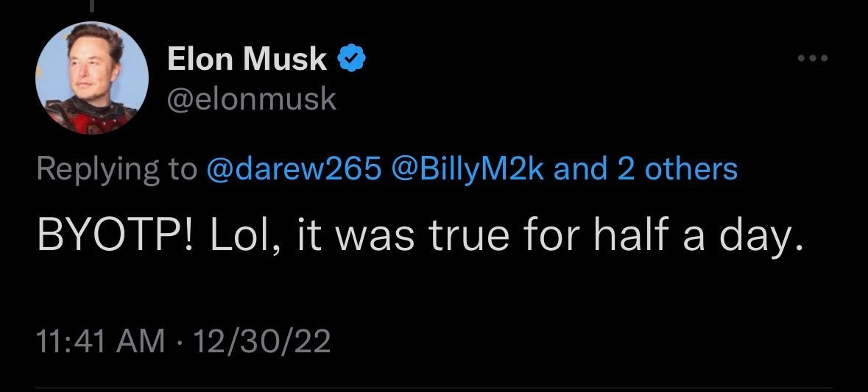868x392 pixels.
Task: Open the three-dot more options menu
Action: (x=814, y=58)
